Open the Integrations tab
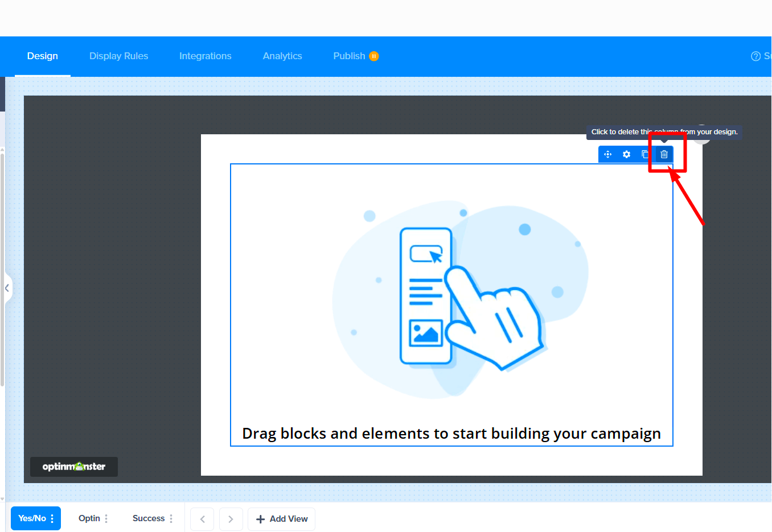Viewport: 772px width, 532px height. point(205,56)
